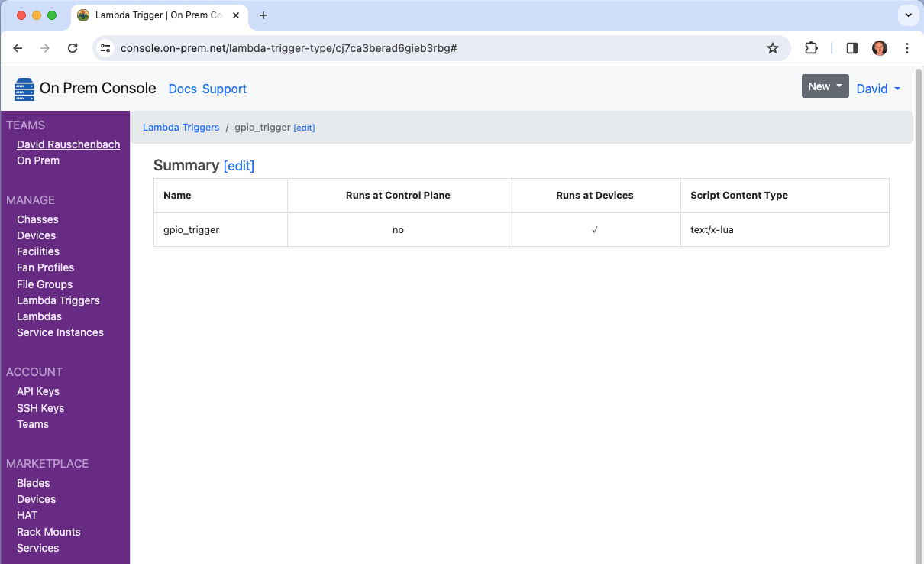Open Chasses in the Manage section
The width and height of the screenshot is (924, 564).
[x=37, y=219]
